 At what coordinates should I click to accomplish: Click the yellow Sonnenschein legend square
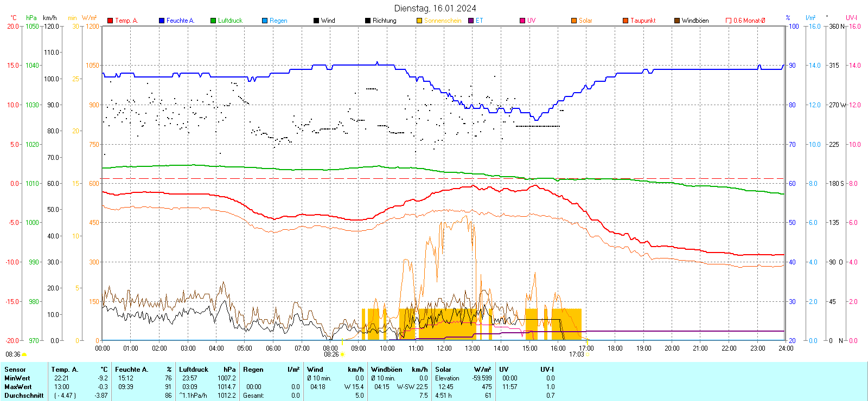[419, 21]
